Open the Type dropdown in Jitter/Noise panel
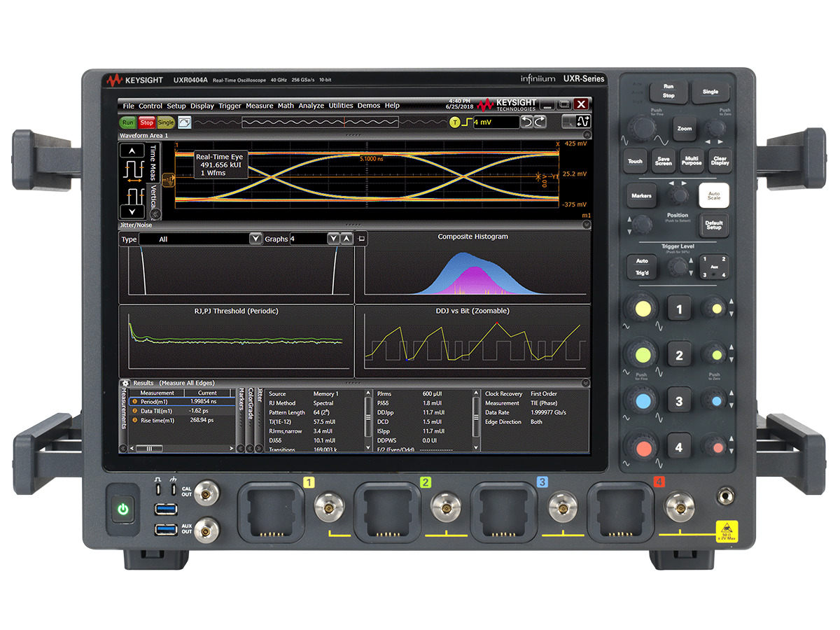The width and height of the screenshot is (840, 630). (x=255, y=239)
